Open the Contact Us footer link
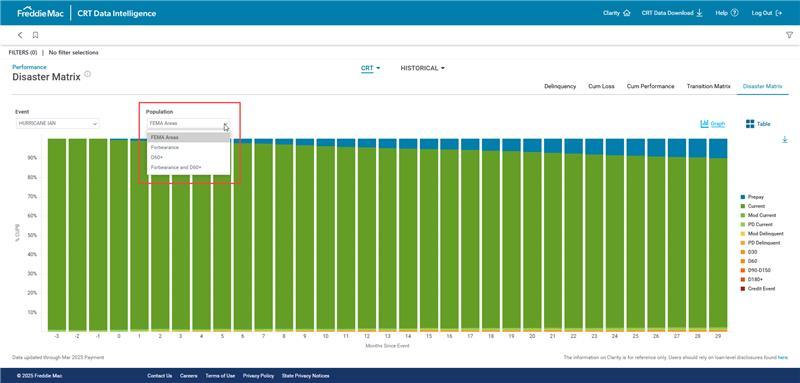The image size is (800, 383). [x=159, y=376]
